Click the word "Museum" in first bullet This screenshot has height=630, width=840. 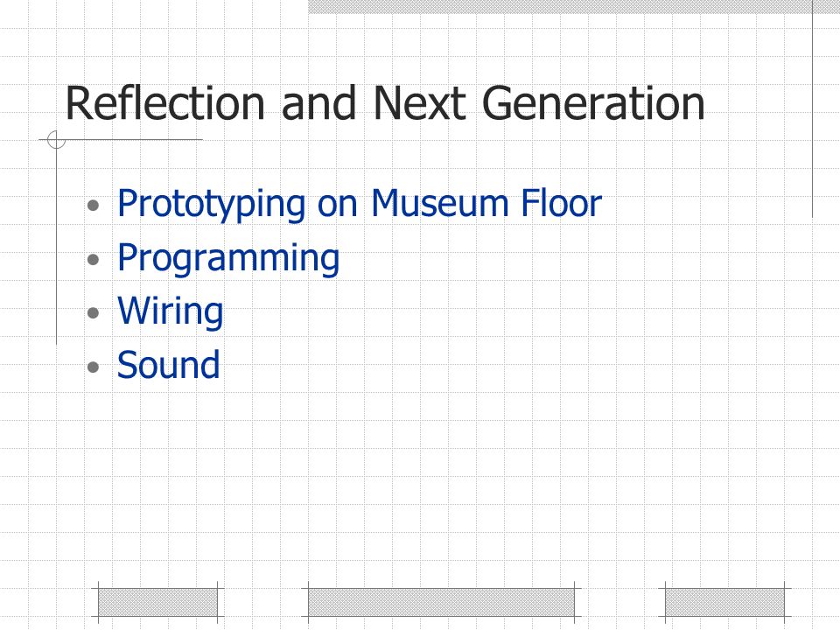(x=439, y=204)
